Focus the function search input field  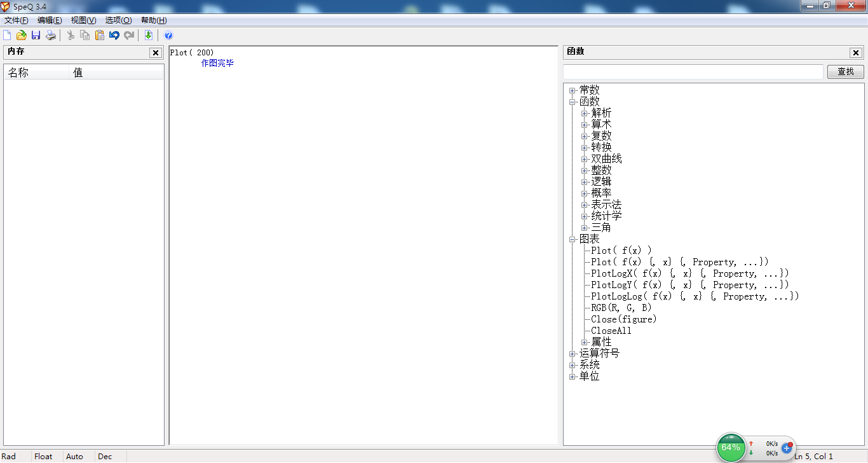click(x=693, y=72)
